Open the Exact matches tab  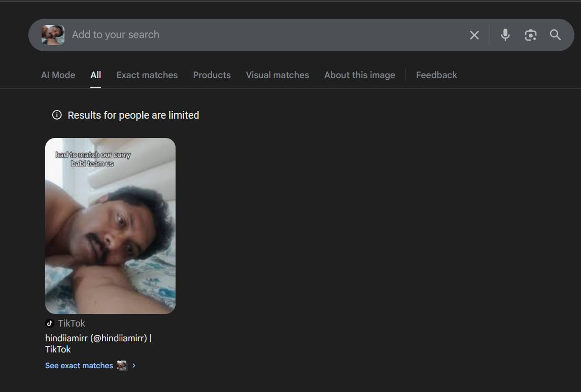(x=147, y=75)
